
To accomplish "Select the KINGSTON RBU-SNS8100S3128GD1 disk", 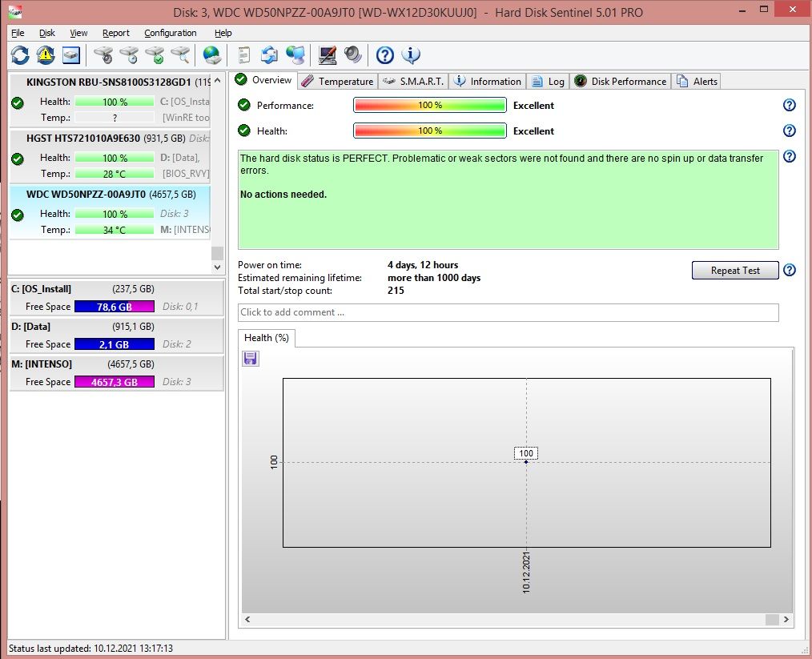I will [x=110, y=99].
